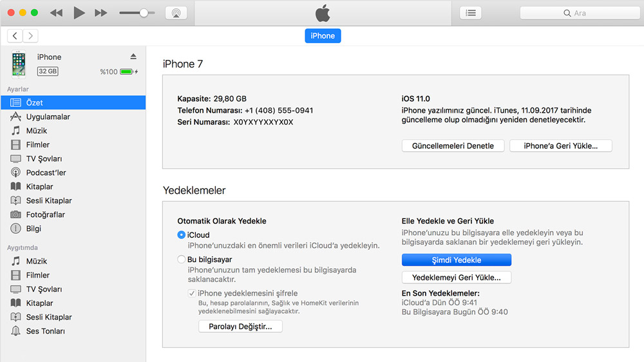Click the Ara search field
This screenshot has width=644, height=362.
pos(580,13)
